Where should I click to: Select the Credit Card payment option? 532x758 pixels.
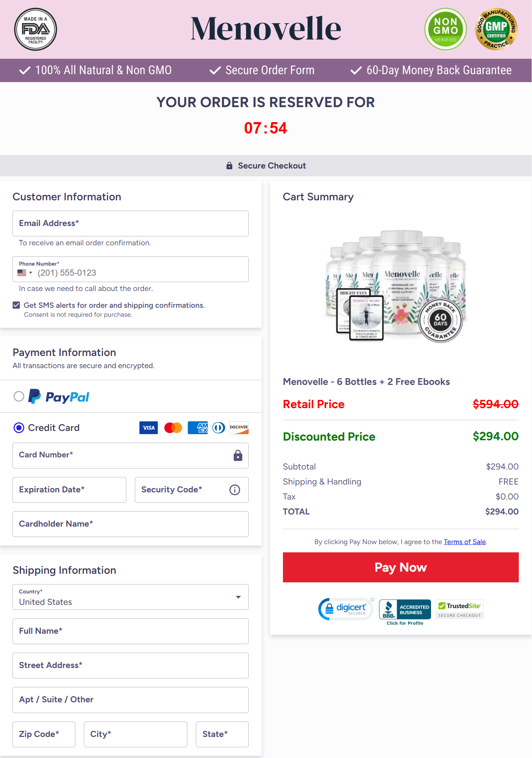(19, 428)
